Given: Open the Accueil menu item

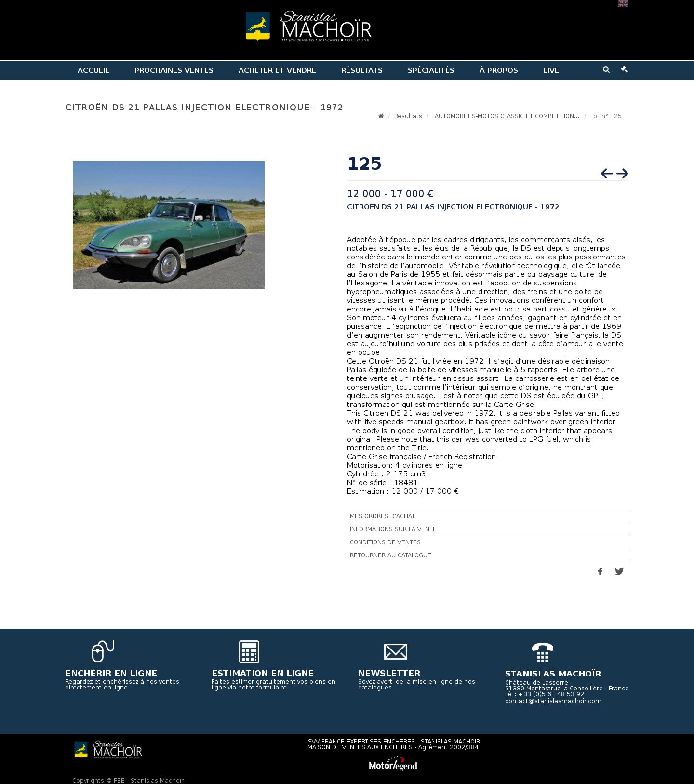Looking at the screenshot, I should click(x=93, y=70).
